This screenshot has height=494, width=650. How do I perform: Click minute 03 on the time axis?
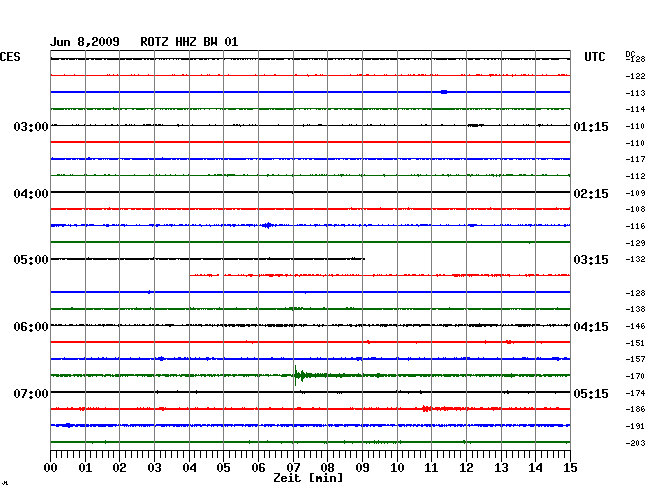[154, 468]
